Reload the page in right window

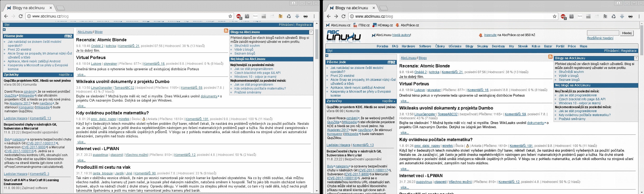[x=344, y=16]
